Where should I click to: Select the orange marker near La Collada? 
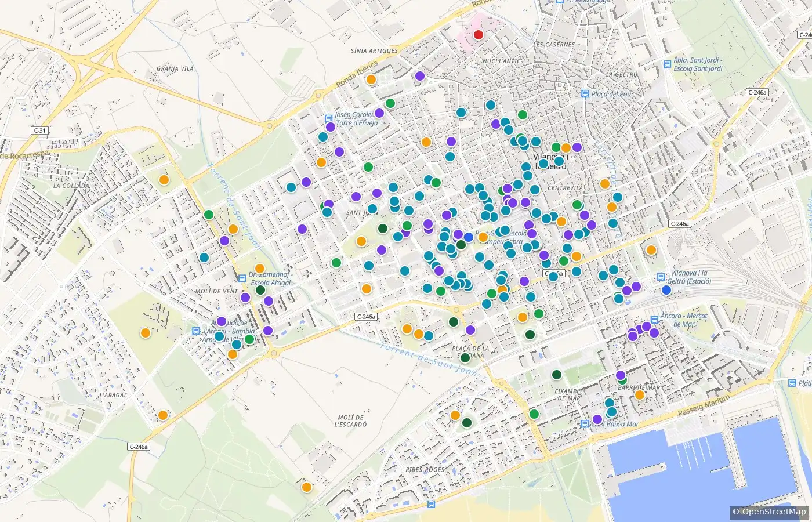(x=164, y=180)
